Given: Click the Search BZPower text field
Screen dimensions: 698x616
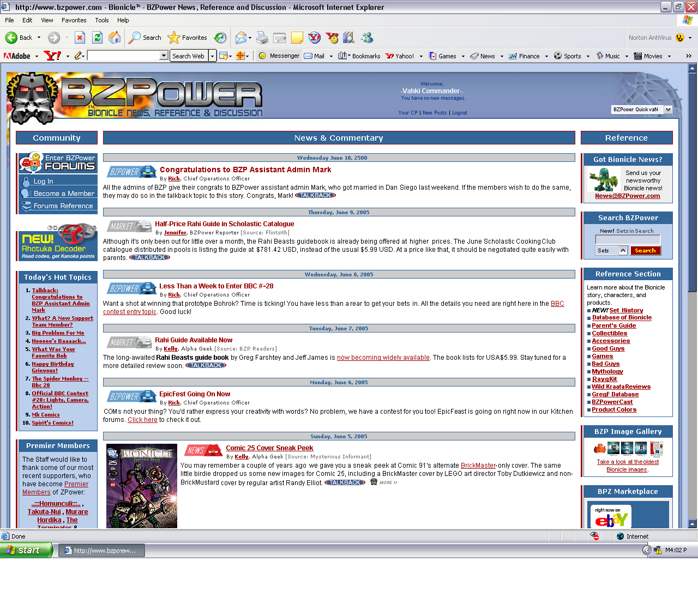Looking at the screenshot, I should pyautogui.click(x=628, y=239).
